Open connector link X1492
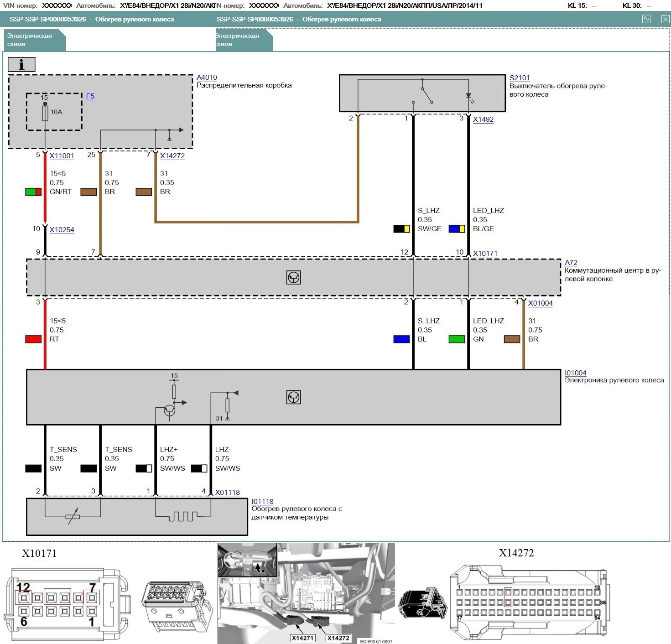Image resolution: width=671 pixels, height=644 pixels. pos(483,119)
